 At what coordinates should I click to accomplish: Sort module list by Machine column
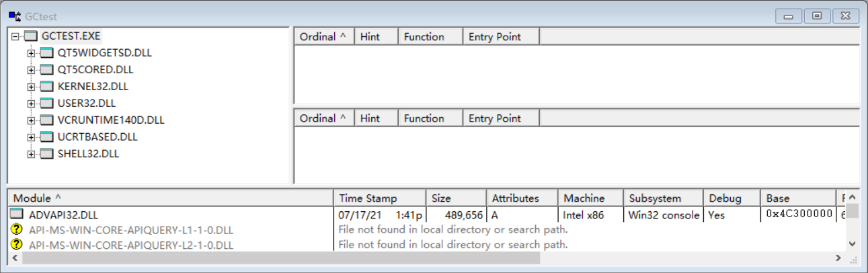(x=591, y=198)
